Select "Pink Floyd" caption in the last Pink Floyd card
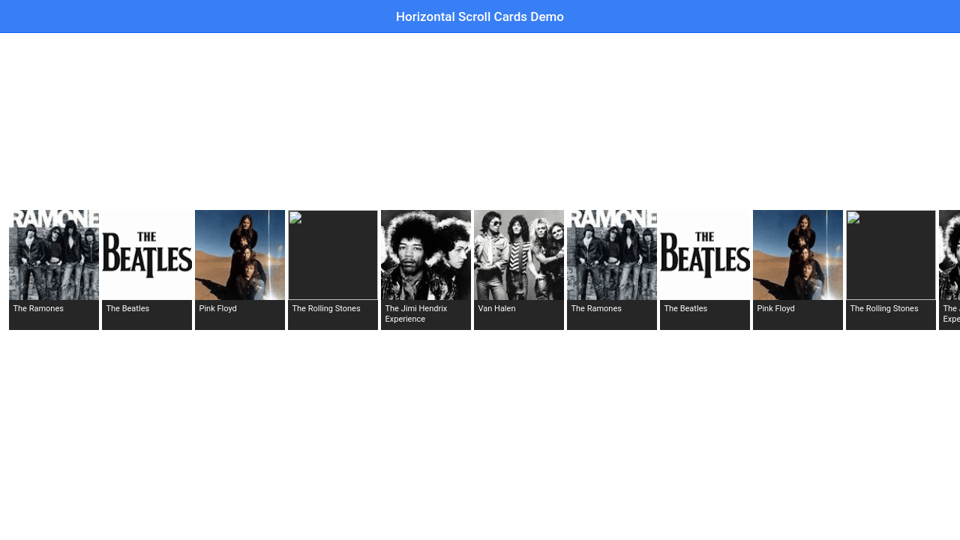Viewport: 960px width, 540px height. coord(775,309)
